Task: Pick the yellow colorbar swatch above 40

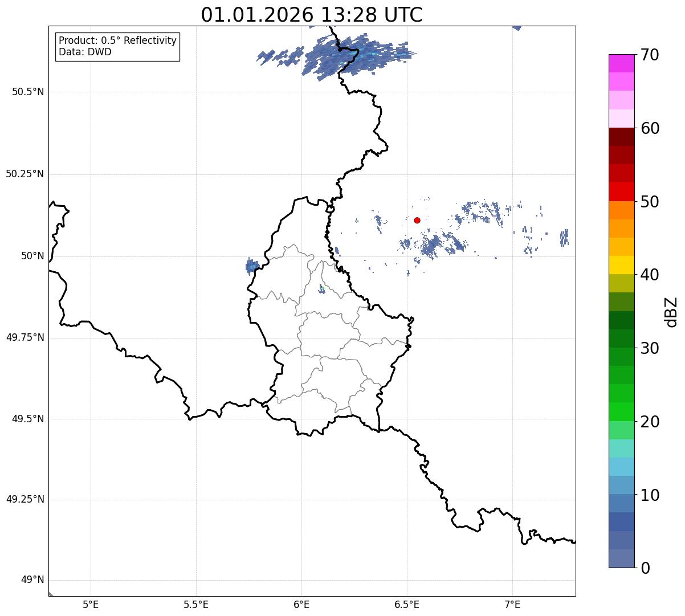Action: point(622,265)
